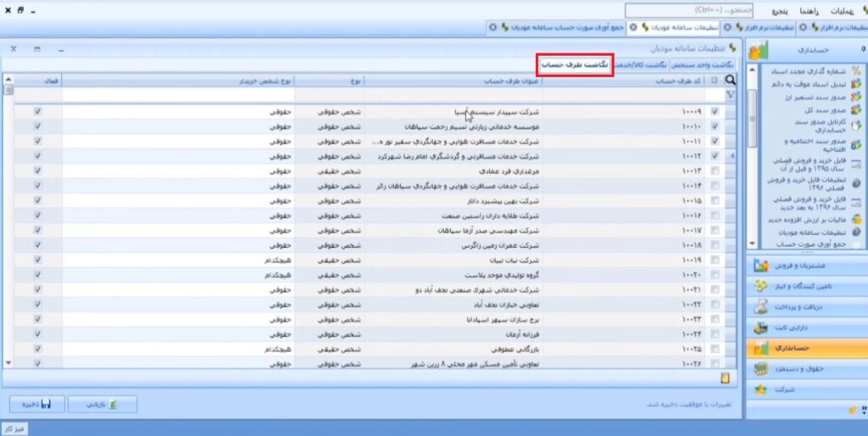Close the active تنظیمات سامانه مودیان tab
Viewport: 868px width, 436px height.
tap(632, 27)
